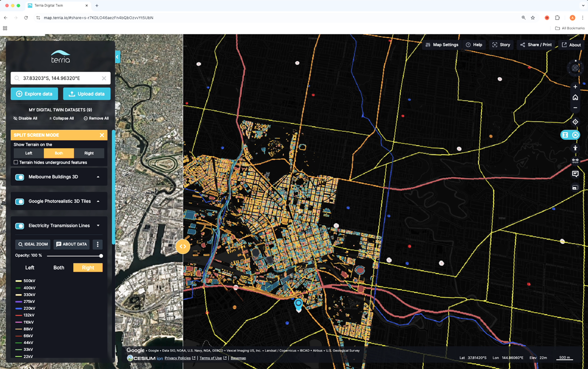Click the Explore data button
The width and height of the screenshot is (588, 369).
(x=34, y=94)
